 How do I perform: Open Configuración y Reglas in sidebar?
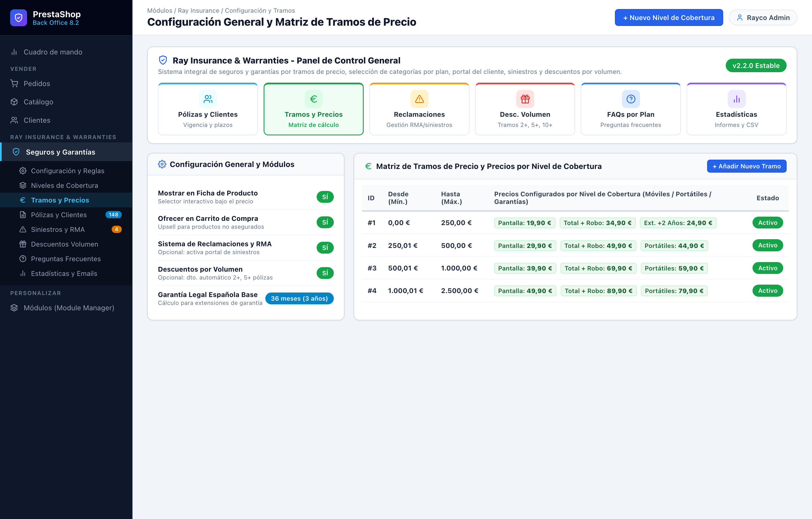[x=66, y=171]
